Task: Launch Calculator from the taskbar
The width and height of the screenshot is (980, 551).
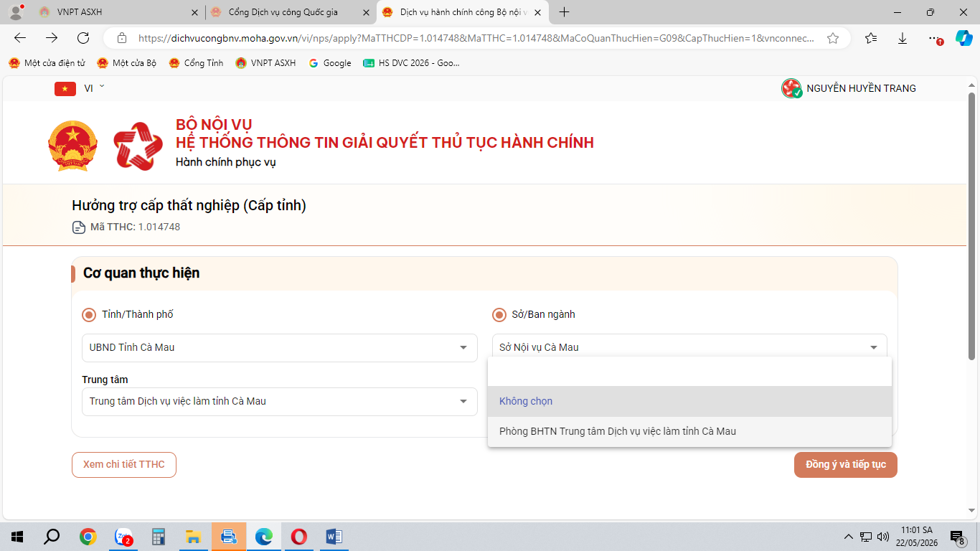Action: coord(158,537)
